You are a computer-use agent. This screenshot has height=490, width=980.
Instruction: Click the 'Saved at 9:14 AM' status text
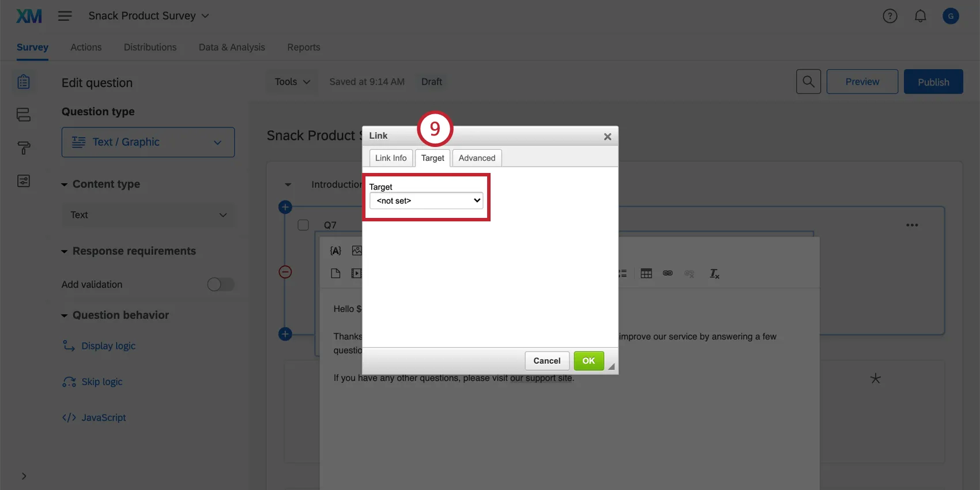pyautogui.click(x=367, y=82)
